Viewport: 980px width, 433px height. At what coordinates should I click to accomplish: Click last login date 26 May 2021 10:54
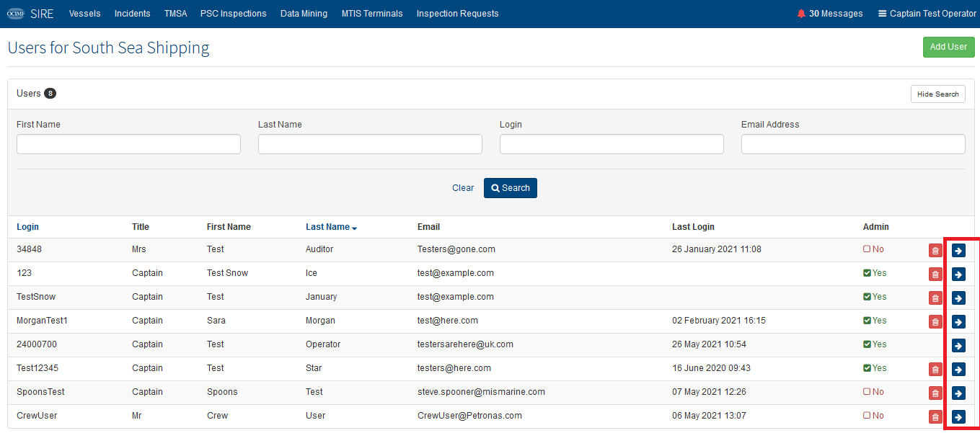tap(709, 344)
